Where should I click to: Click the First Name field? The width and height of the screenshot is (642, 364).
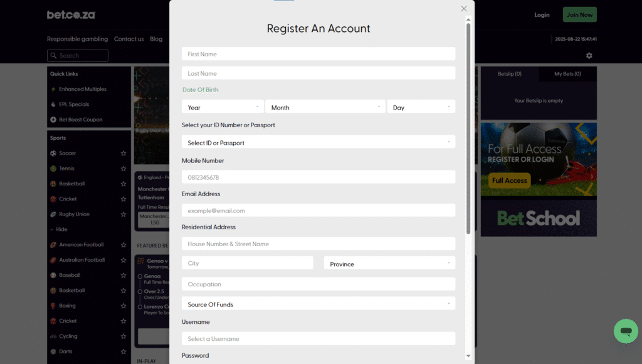[318, 54]
